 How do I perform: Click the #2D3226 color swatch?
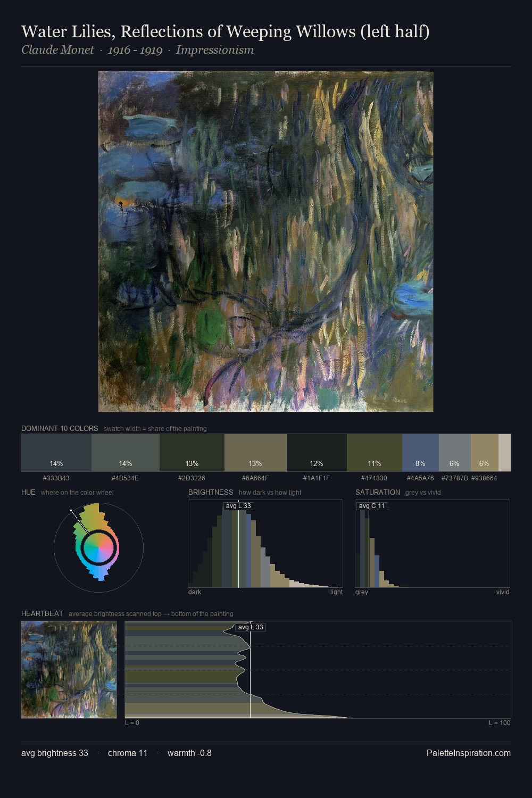coord(192,453)
